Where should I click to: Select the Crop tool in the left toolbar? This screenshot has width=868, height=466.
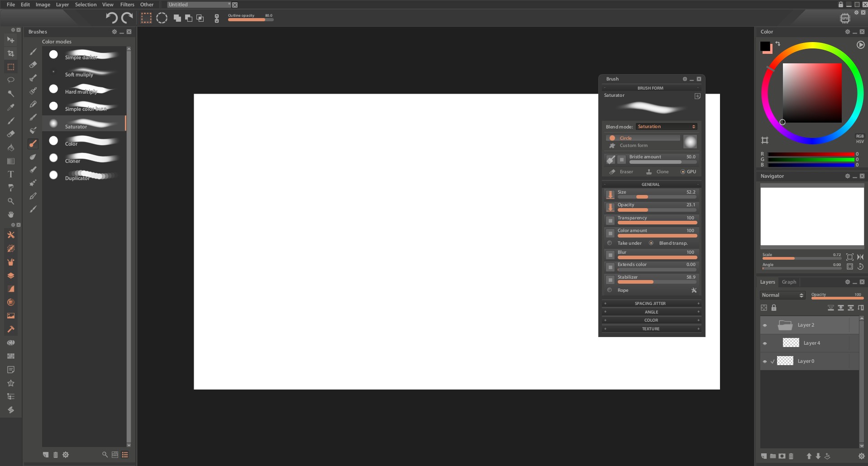(11, 53)
